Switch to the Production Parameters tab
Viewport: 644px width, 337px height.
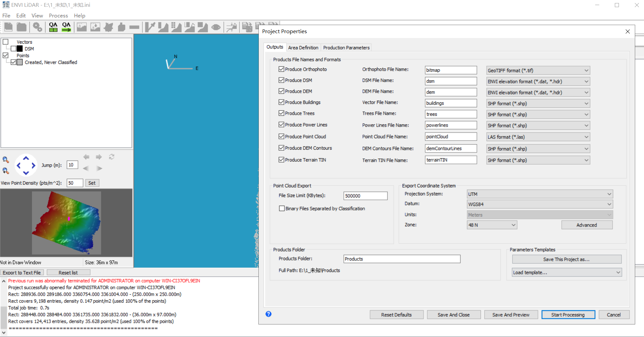[346, 48]
